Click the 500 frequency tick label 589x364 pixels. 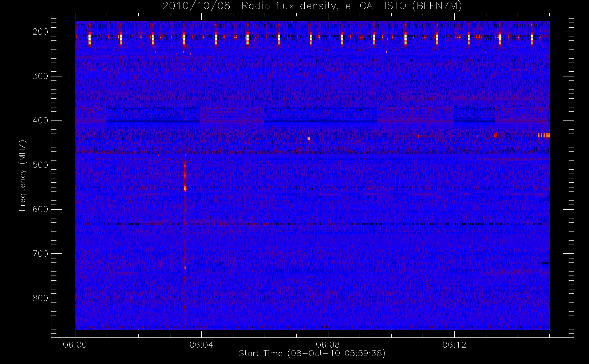(40, 165)
